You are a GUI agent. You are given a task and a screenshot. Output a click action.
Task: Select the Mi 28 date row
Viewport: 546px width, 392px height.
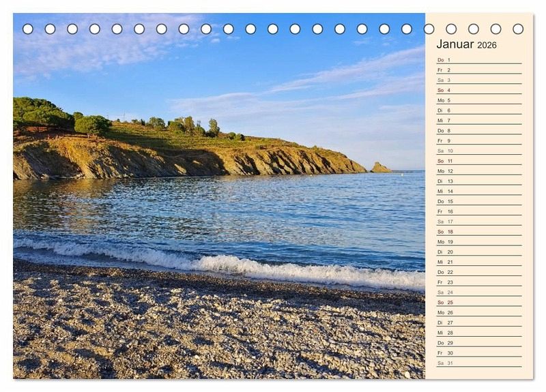click(478, 333)
